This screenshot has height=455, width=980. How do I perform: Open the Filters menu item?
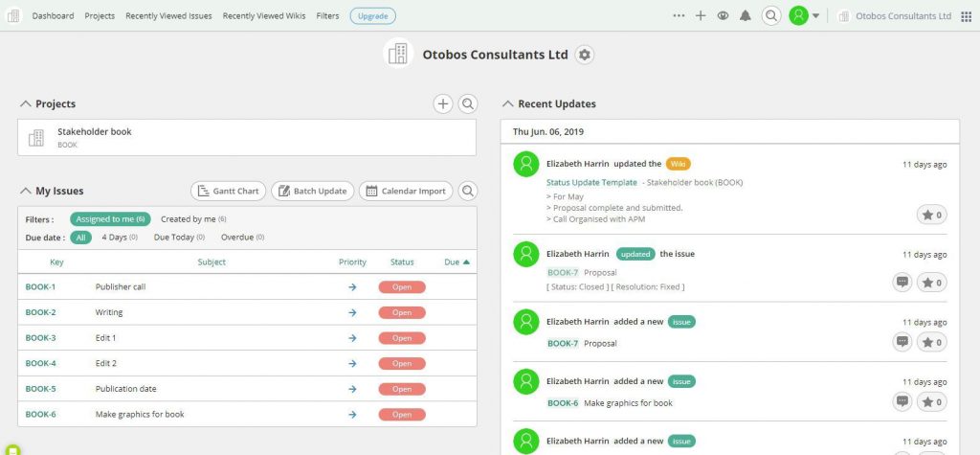click(x=327, y=15)
